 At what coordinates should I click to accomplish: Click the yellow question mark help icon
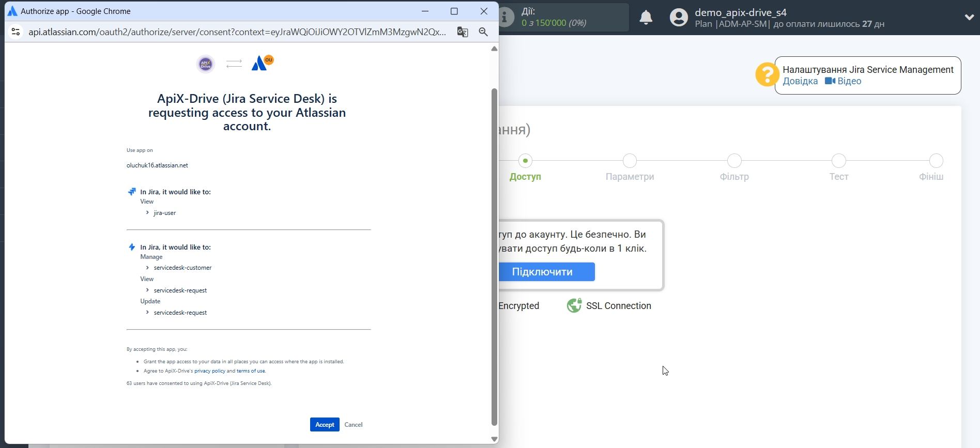(x=767, y=75)
